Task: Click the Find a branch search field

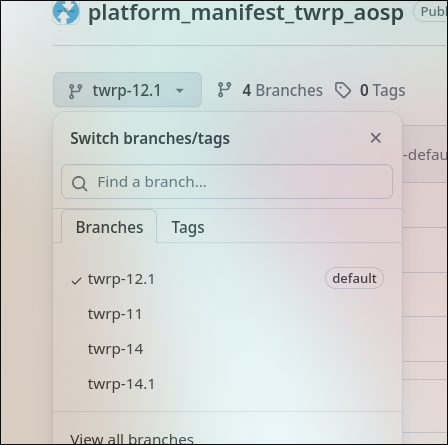Action: [227, 182]
